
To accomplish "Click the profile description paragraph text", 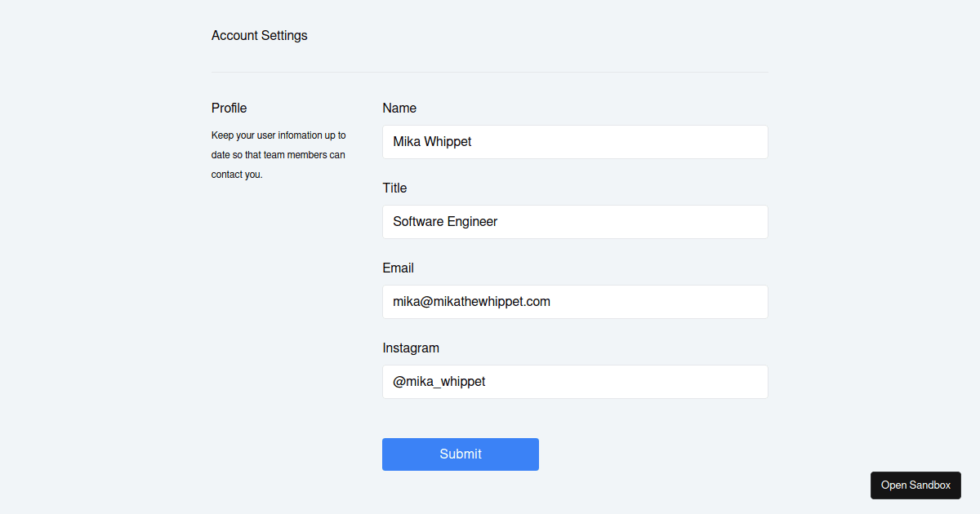I will (278, 155).
